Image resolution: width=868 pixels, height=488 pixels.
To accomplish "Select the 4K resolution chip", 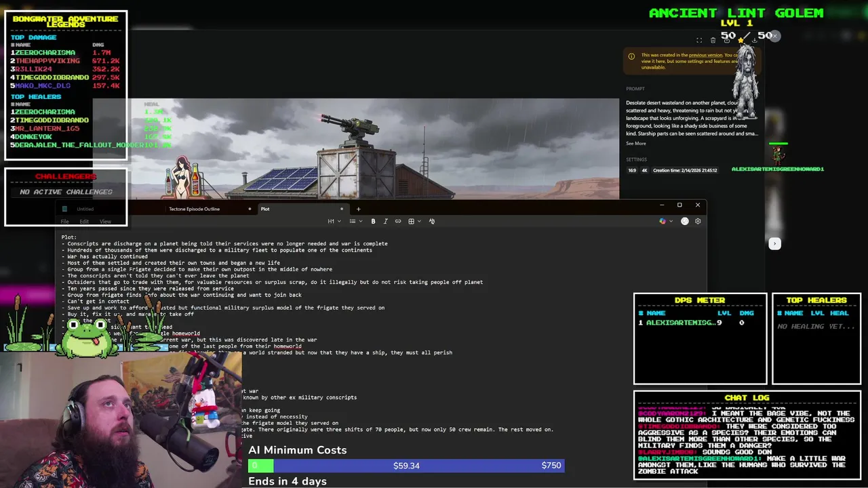I will coord(644,170).
